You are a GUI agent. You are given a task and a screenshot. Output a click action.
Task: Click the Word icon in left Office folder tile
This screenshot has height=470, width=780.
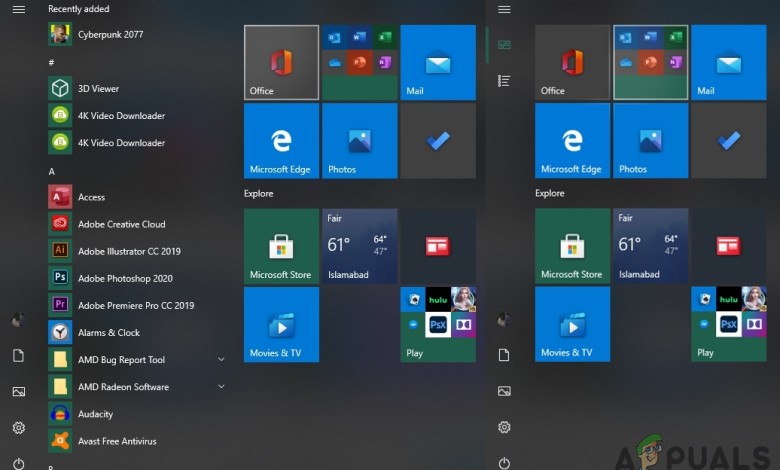point(360,37)
